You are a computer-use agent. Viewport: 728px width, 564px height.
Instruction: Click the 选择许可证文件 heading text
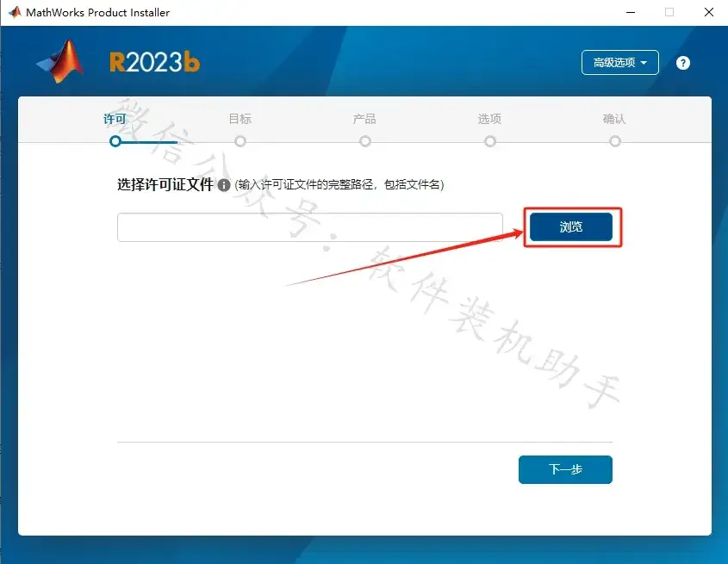coord(165,185)
